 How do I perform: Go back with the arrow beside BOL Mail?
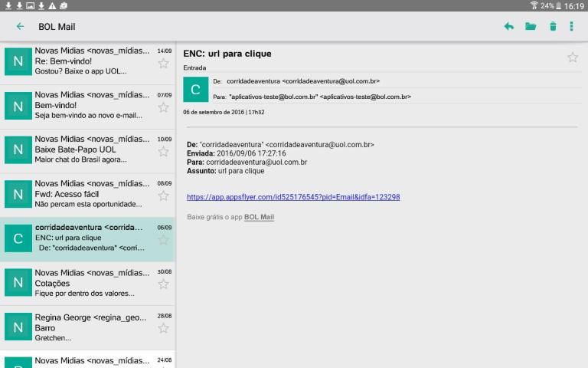click(20, 26)
